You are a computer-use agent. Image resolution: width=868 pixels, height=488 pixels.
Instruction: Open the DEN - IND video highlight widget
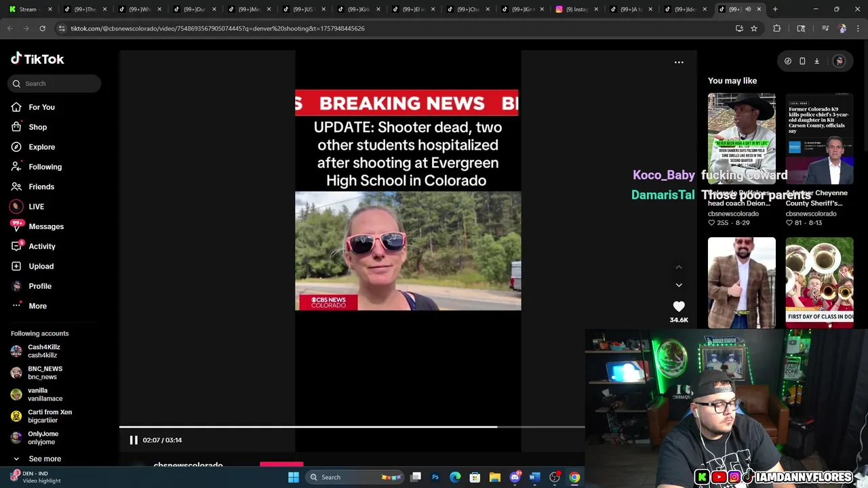(x=35, y=477)
